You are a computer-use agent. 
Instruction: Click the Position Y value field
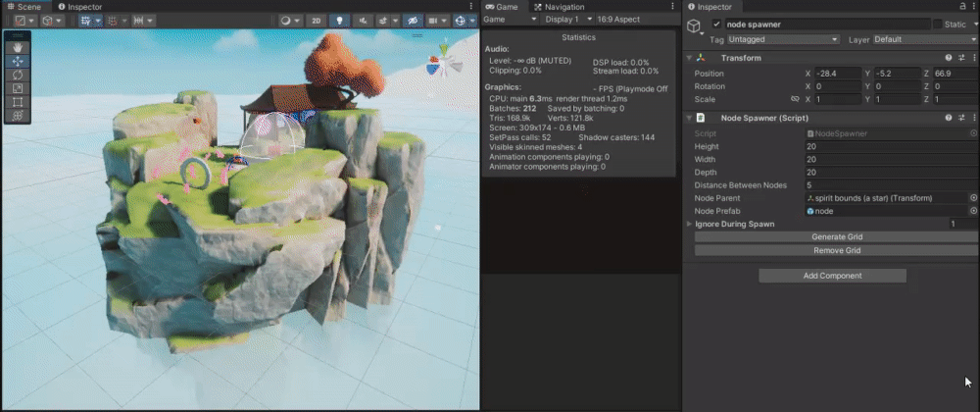[x=897, y=74]
